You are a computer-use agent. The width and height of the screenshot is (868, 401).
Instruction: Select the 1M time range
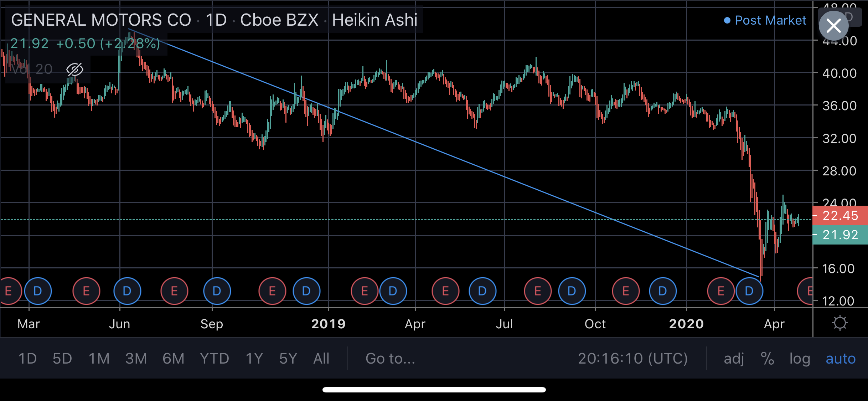tap(99, 359)
